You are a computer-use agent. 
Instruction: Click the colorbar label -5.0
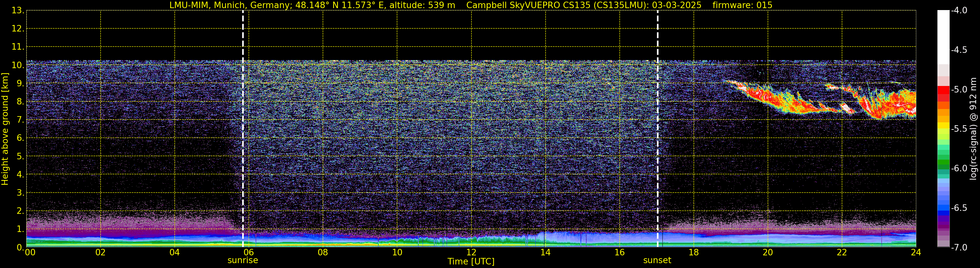(959, 90)
